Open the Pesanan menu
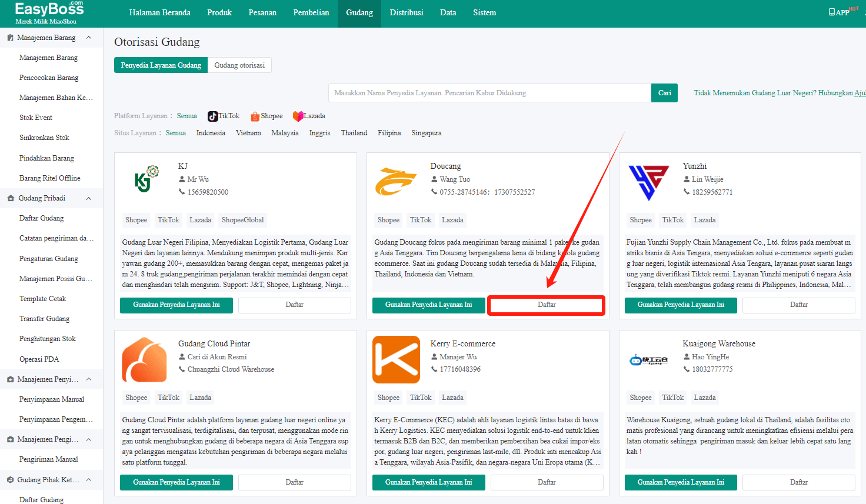866x504 pixels. (x=262, y=12)
